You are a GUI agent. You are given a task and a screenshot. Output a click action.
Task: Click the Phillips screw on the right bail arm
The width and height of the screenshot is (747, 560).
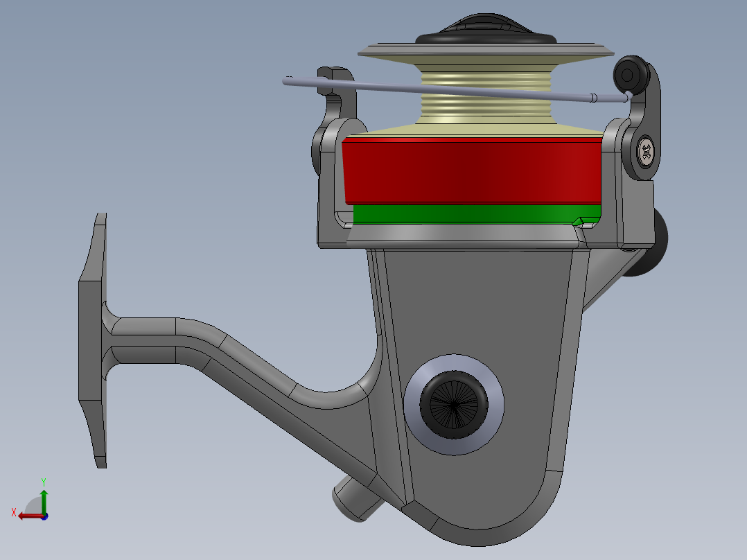[646, 153]
